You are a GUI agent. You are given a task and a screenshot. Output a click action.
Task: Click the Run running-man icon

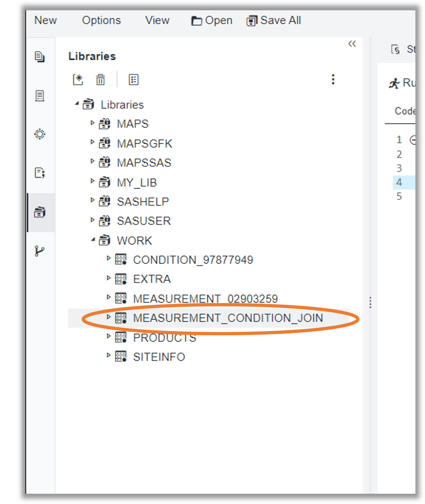point(394,83)
